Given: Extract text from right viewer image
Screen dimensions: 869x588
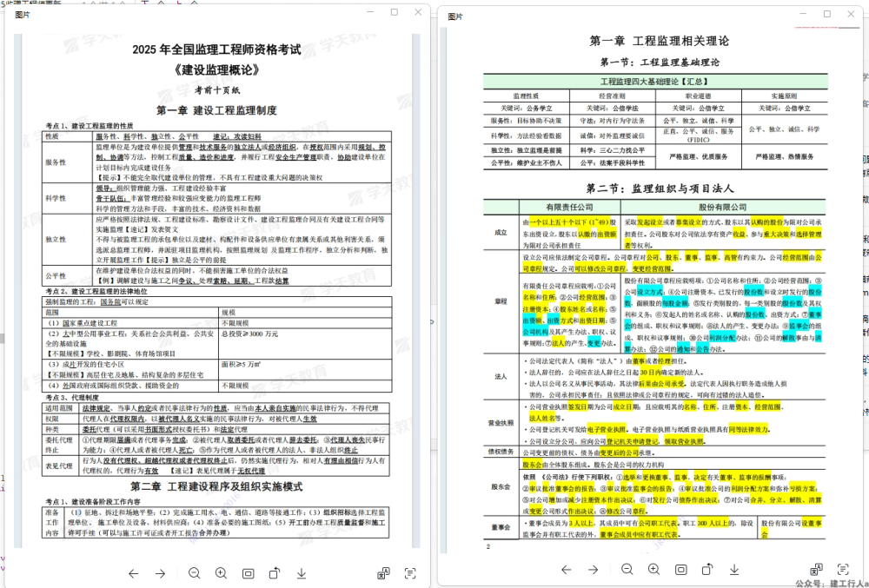Looking at the screenshot, I should click(843, 569).
